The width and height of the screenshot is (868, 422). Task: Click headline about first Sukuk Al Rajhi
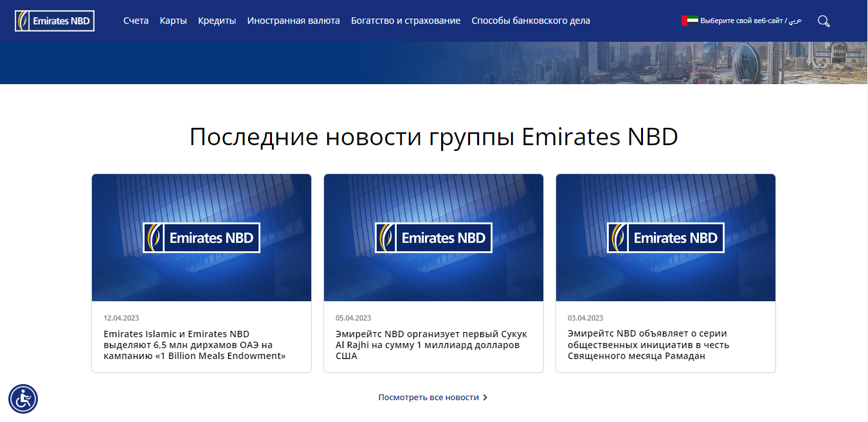click(431, 345)
